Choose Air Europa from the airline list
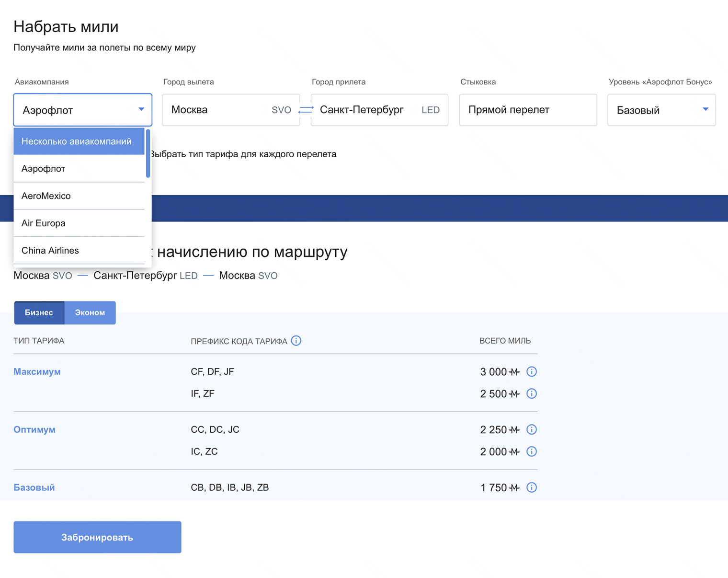The height and width of the screenshot is (578, 728). pyautogui.click(x=79, y=223)
